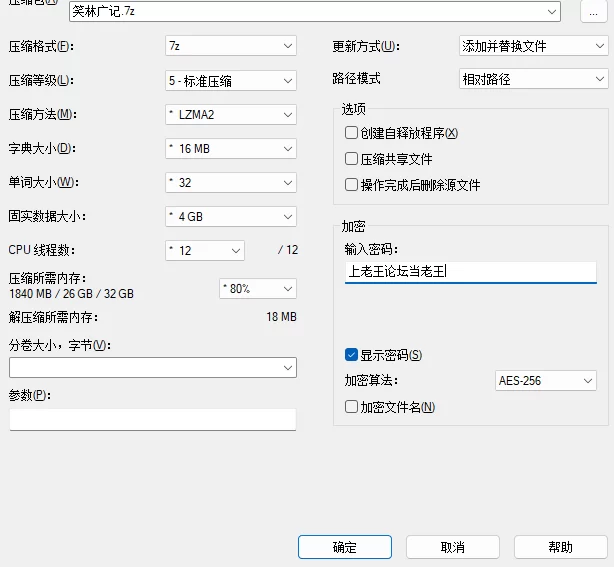Viewport: 614px width, 567px height.
Task: Expand the 路径模式 dropdown
Action: pyautogui.click(x=531, y=79)
